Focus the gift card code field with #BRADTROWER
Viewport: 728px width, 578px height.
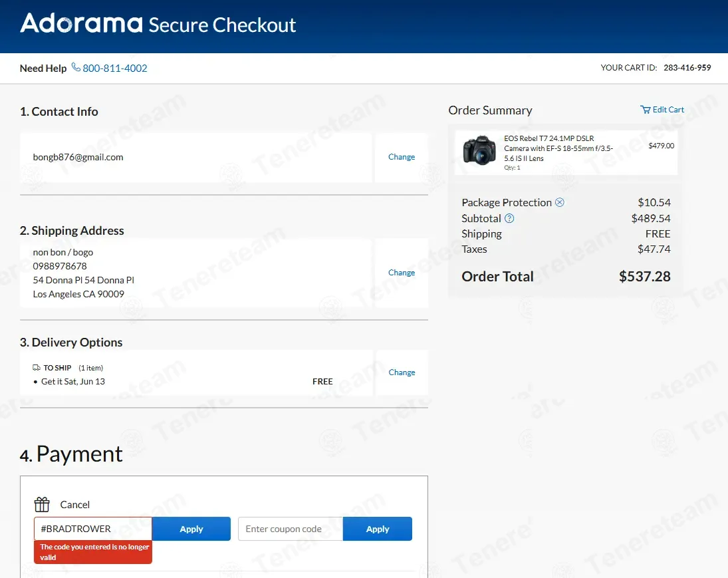(x=93, y=529)
